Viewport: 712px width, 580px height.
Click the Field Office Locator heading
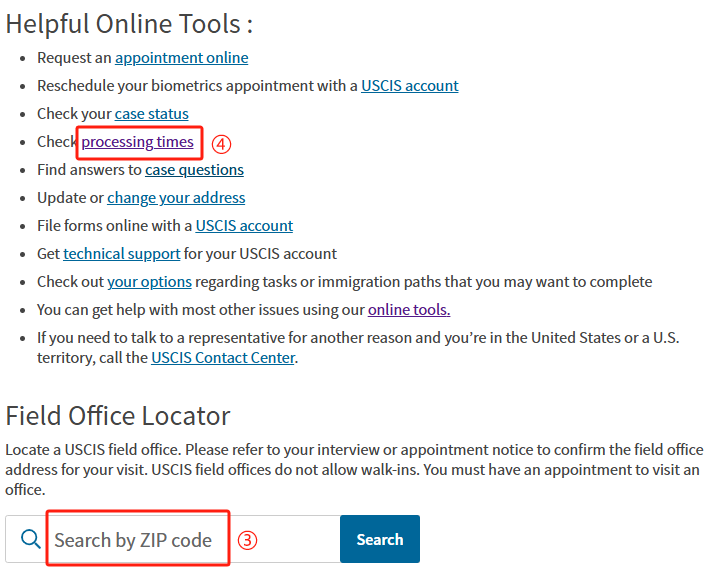(118, 416)
